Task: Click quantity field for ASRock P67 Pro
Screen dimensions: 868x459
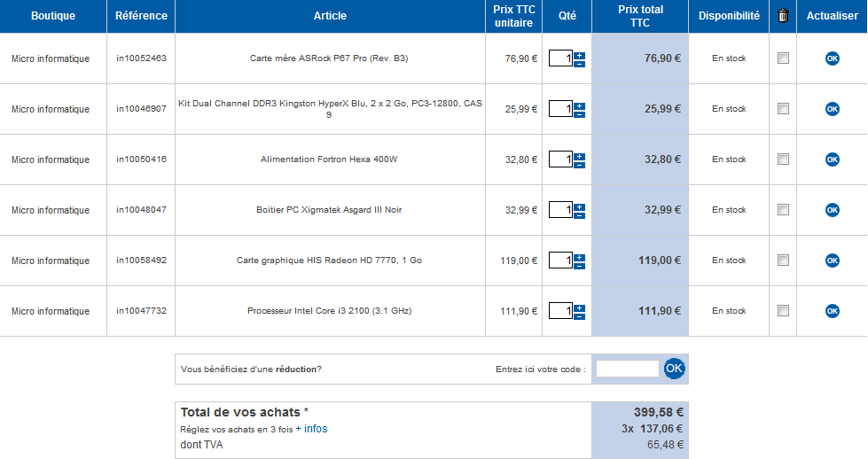Action: [560, 58]
